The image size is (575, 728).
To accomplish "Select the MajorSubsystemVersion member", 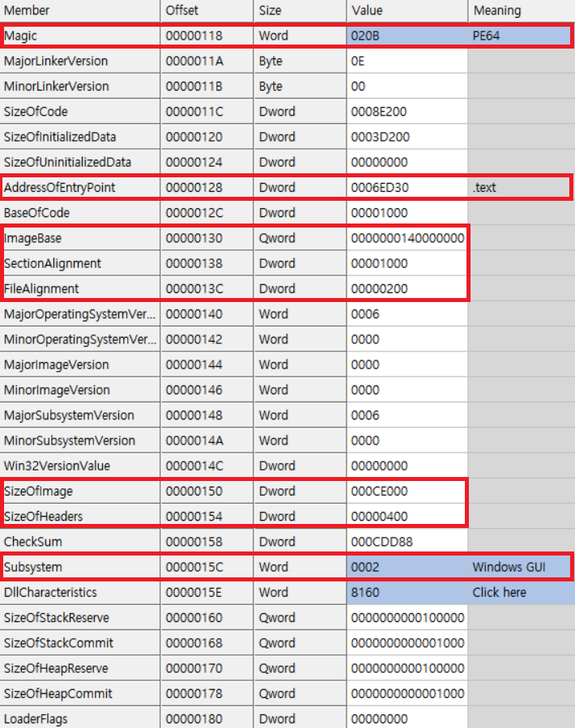I will (x=80, y=415).
